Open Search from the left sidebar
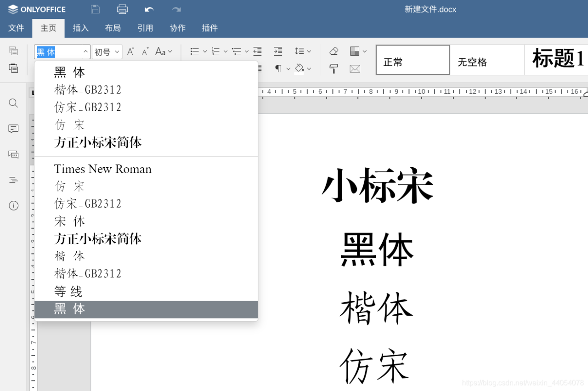The width and height of the screenshot is (588, 391). pyautogui.click(x=13, y=102)
